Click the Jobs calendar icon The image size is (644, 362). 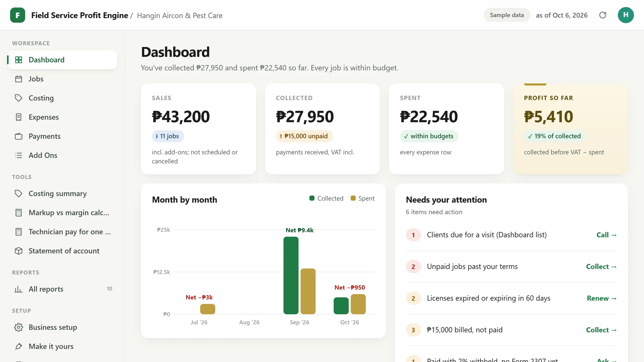[x=19, y=79]
